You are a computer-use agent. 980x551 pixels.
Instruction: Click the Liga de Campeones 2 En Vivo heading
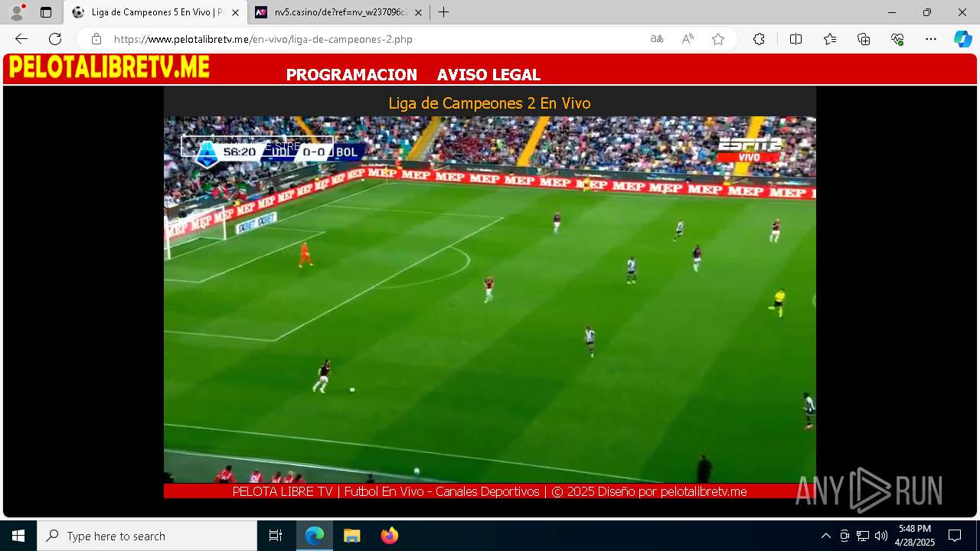point(489,103)
